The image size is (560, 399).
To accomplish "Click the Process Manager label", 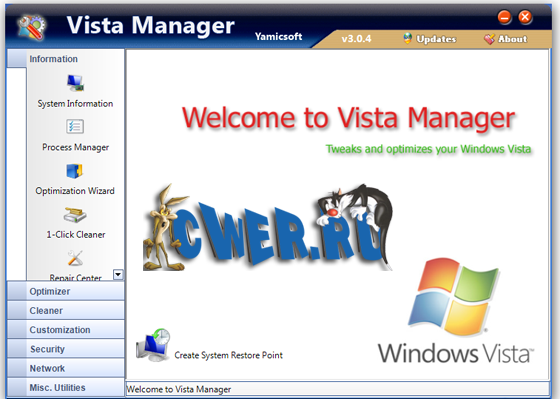I will pyautogui.click(x=75, y=147).
